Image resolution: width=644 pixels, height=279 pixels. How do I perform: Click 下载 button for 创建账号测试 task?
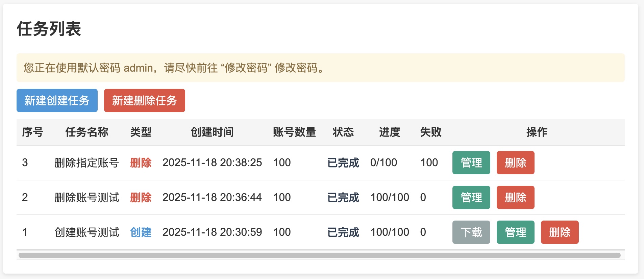(x=471, y=232)
